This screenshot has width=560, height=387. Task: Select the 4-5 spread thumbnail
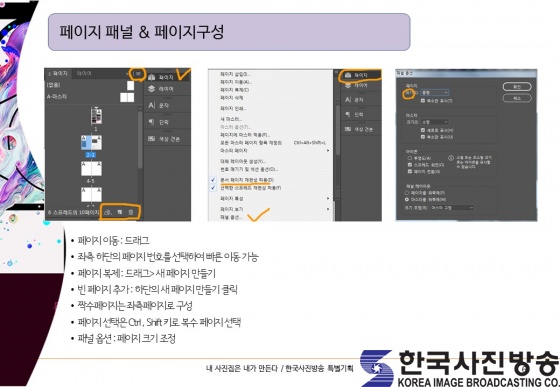point(91,169)
